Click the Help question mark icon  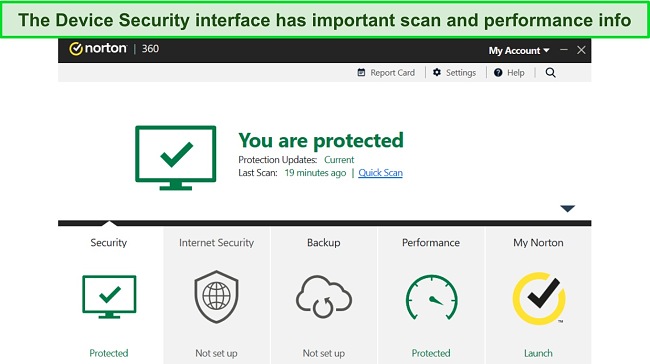498,73
